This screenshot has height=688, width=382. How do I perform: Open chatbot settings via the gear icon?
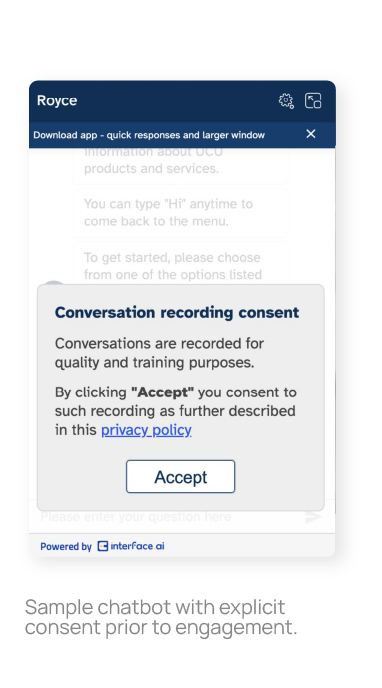click(x=286, y=101)
